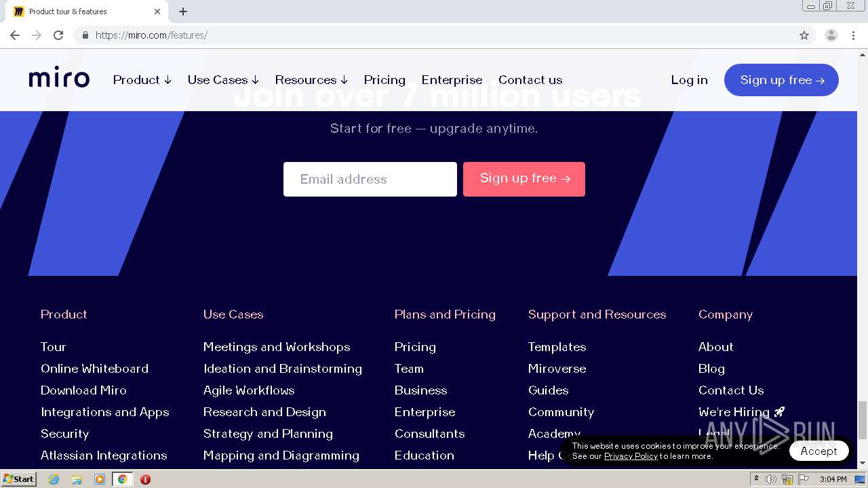868x488 pixels.
Task: Open a new browser tab
Action: [x=183, y=12]
